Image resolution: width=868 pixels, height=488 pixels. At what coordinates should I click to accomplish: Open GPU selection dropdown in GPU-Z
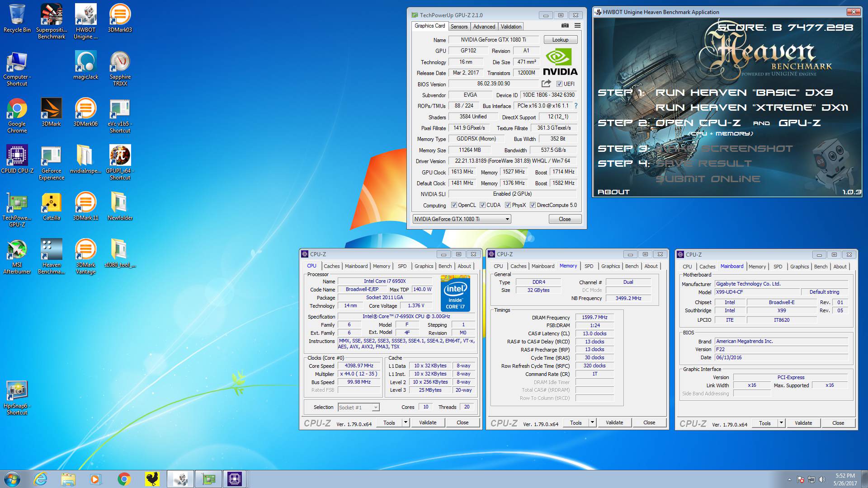click(462, 219)
